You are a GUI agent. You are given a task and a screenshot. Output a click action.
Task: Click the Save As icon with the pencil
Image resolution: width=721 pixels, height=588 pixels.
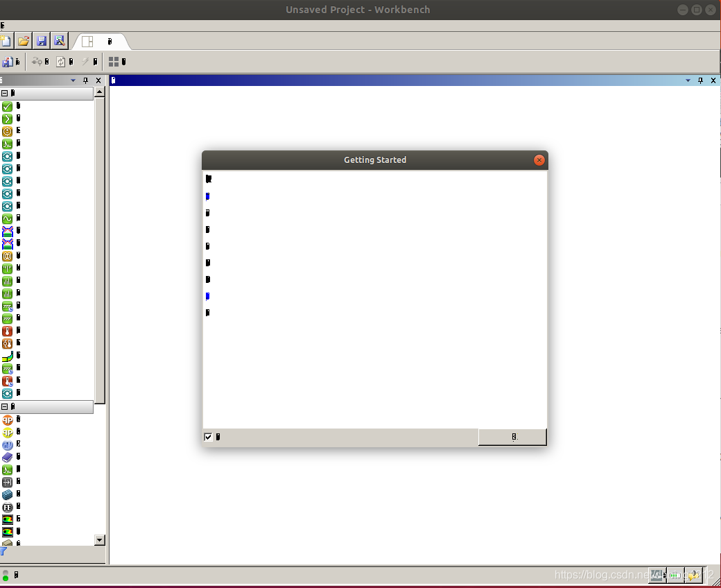click(x=60, y=41)
